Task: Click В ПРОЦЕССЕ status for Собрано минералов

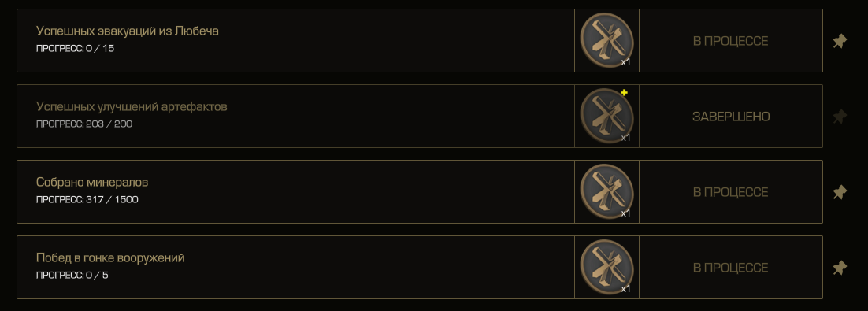Action: [x=731, y=192]
